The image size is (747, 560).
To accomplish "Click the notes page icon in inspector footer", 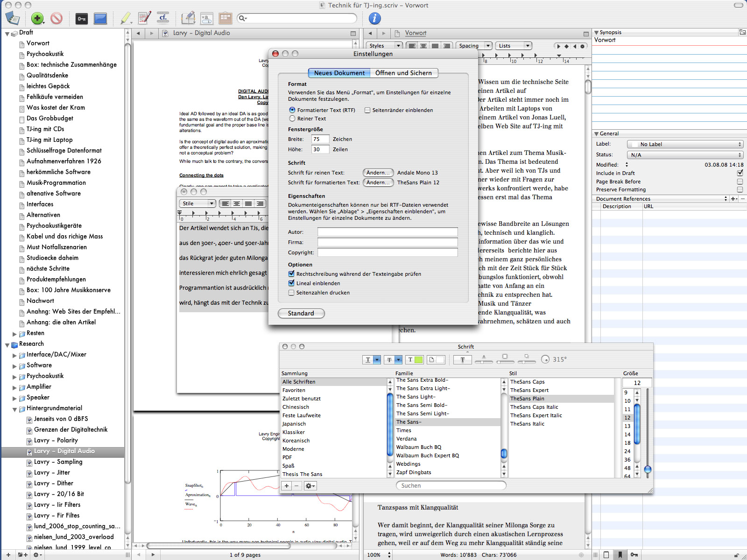I will (606, 555).
